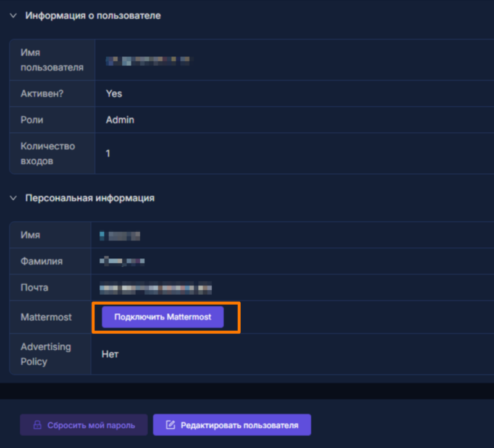Image resolution: width=494 pixels, height=448 pixels.
Task: Click Сбросить мой пароль button
Action: pos(83,425)
